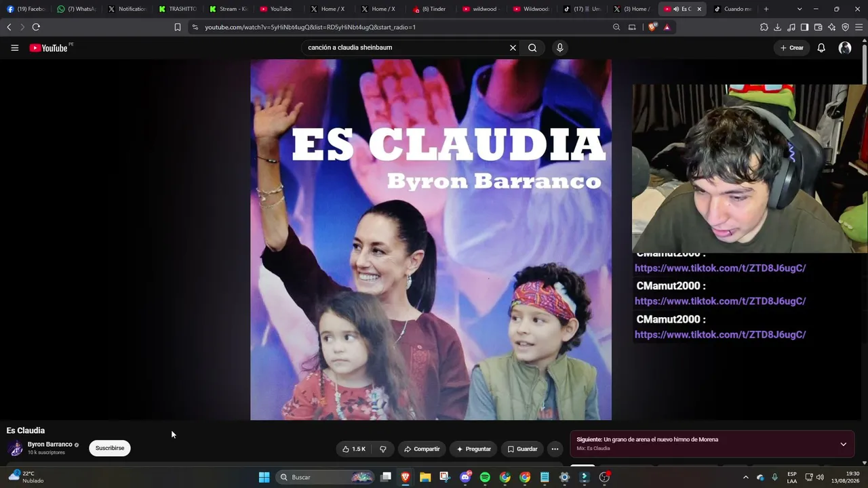Open the Brave Rewards triangle icon
Image resolution: width=868 pixels, height=488 pixels.
tap(667, 27)
